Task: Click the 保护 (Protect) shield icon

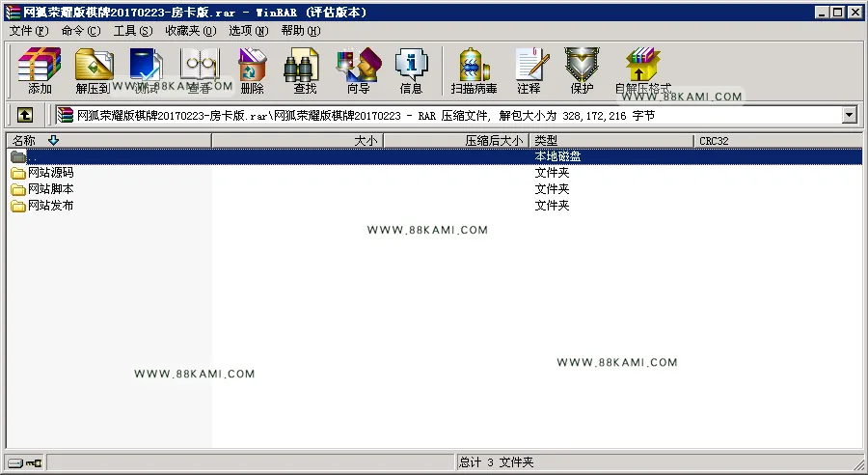Action: (x=582, y=70)
